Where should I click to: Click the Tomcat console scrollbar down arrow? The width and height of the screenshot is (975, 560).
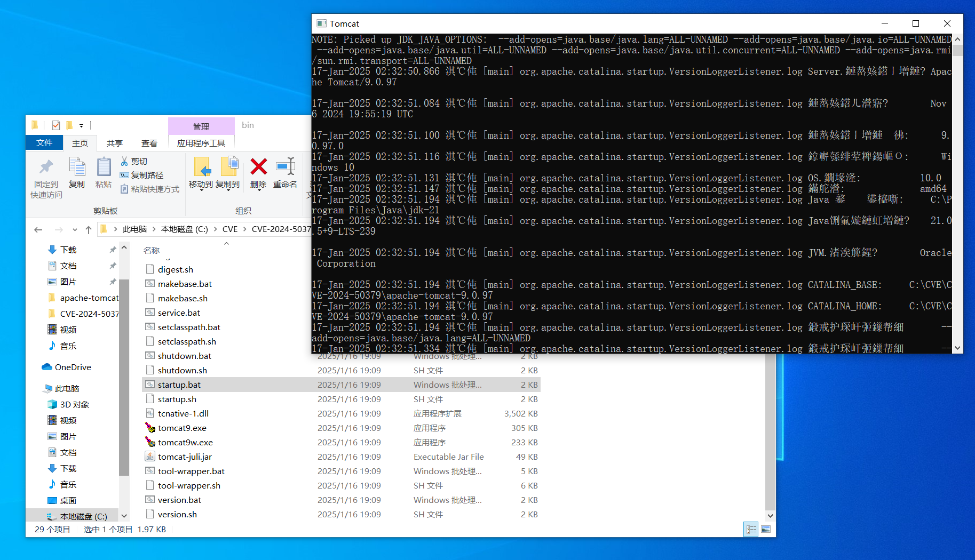click(957, 348)
